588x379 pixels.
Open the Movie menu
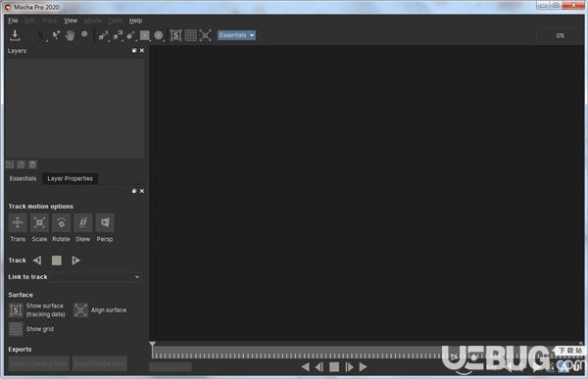tap(93, 21)
